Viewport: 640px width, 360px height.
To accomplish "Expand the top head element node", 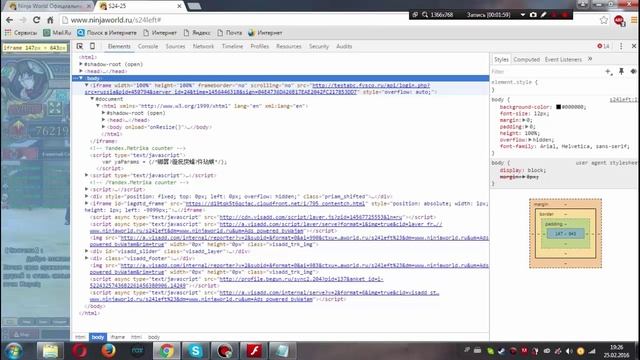I will (81, 71).
